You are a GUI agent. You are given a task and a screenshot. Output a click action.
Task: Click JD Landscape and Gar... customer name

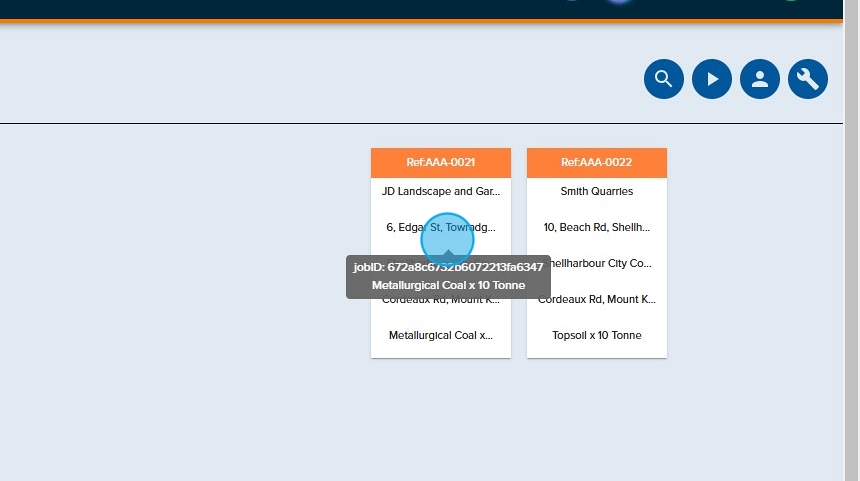click(x=440, y=191)
